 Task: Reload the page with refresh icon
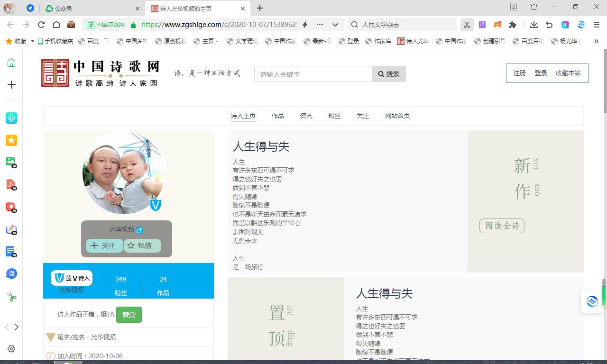41,25
